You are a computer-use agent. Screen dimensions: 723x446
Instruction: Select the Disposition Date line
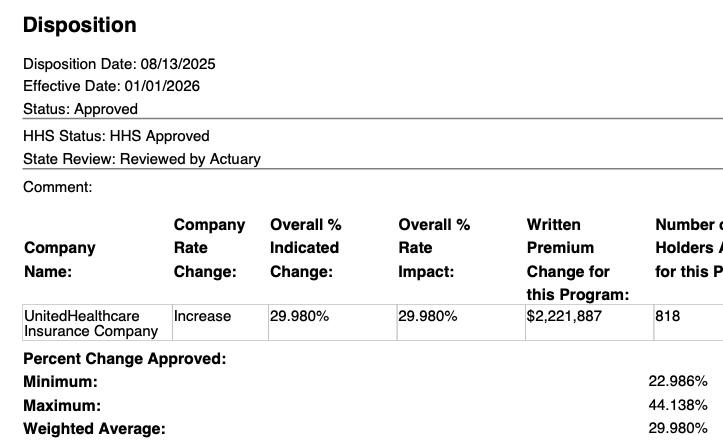click(119, 64)
